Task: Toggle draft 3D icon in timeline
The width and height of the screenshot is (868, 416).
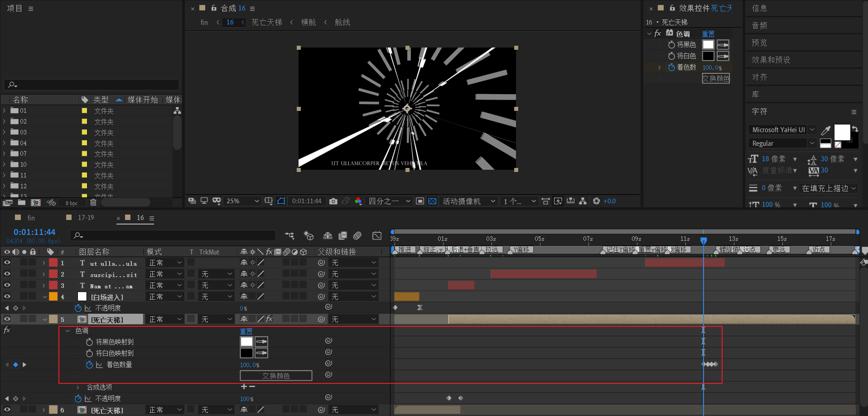Action: (x=309, y=235)
